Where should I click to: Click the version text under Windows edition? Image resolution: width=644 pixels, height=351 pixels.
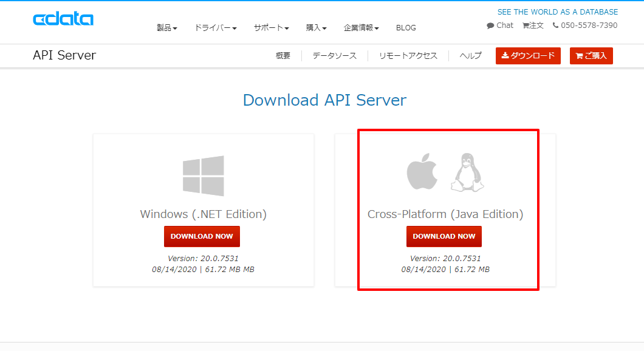203,259
